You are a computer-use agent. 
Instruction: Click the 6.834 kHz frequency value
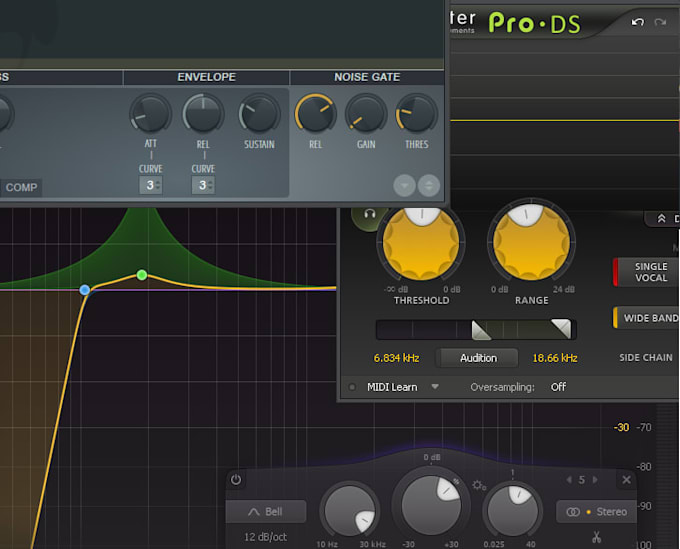(396, 358)
